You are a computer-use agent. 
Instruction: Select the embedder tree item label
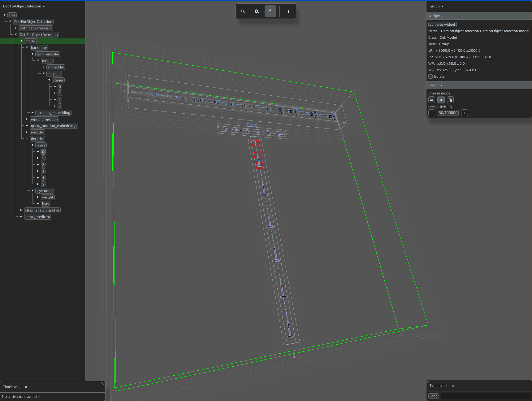[56, 67]
